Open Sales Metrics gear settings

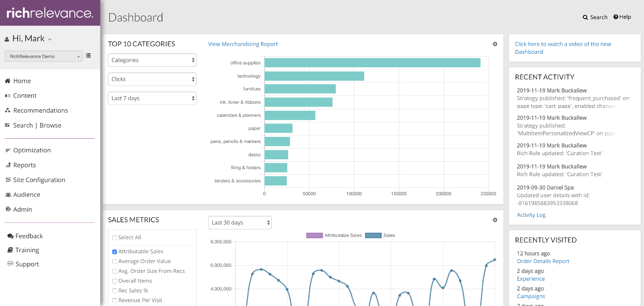click(495, 220)
